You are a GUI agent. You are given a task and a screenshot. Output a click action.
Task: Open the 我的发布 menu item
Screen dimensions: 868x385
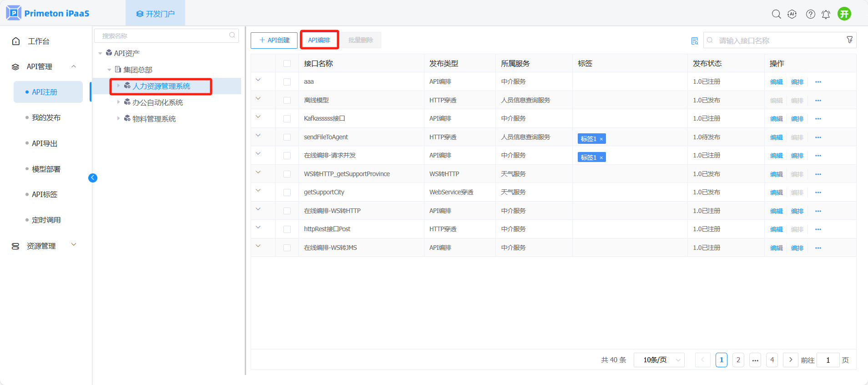click(x=46, y=117)
